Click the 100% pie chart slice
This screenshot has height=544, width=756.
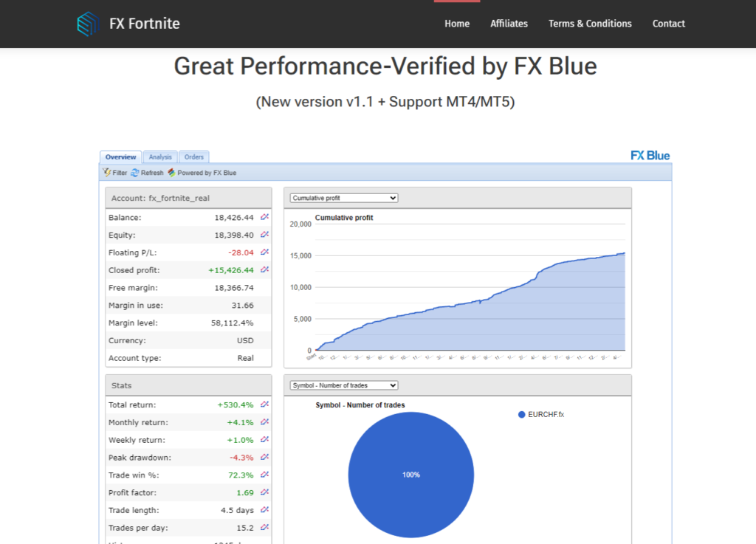(x=410, y=475)
